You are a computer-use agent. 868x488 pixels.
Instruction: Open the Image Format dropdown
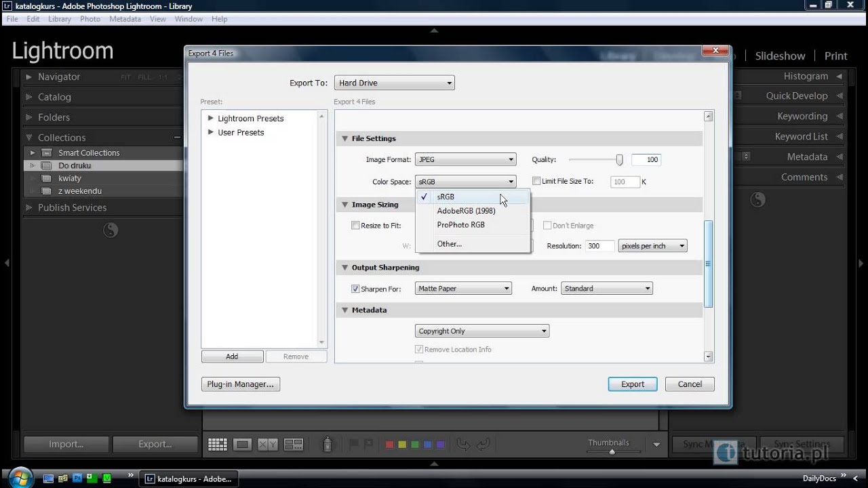point(465,160)
